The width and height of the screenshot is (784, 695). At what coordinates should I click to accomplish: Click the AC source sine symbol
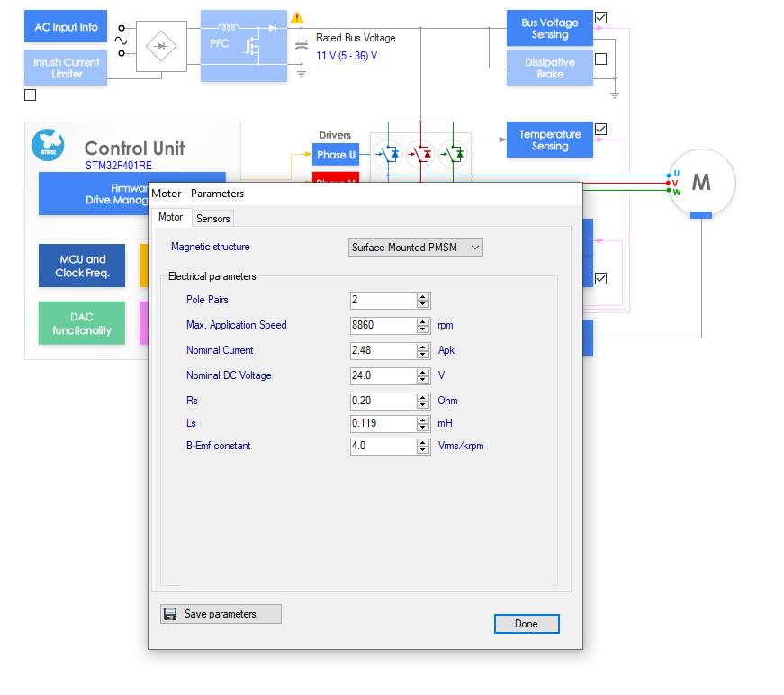click(121, 41)
